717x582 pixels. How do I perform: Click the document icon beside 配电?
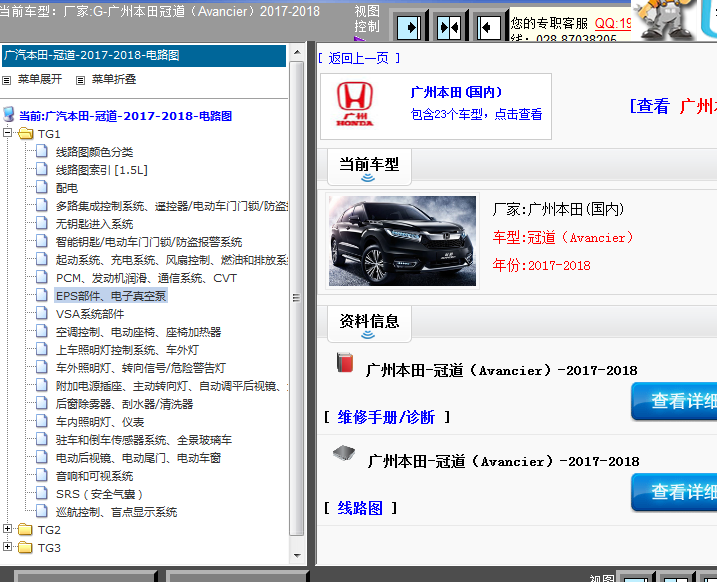pyautogui.click(x=42, y=187)
